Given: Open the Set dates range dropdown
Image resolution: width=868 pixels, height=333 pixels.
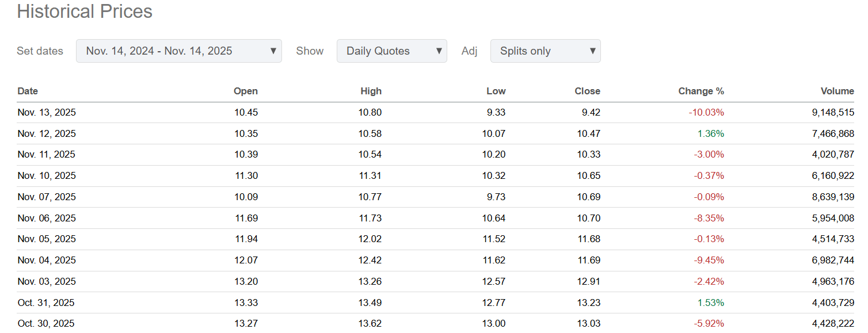Looking at the screenshot, I should (178, 51).
